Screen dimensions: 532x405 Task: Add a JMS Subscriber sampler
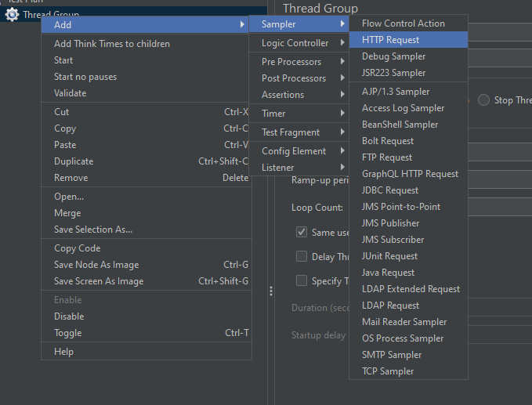pos(408,240)
